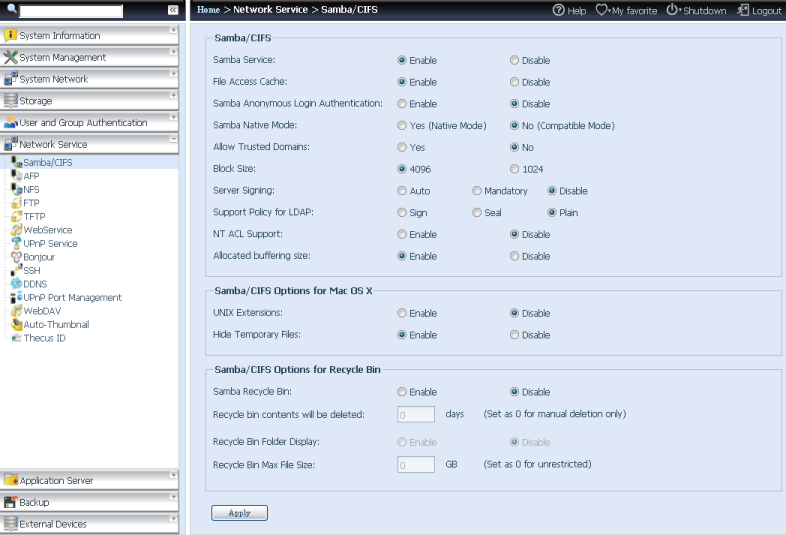Viewport: 786px width, 535px height.
Task: Click the WebDAV icon
Action: (x=17, y=311)
